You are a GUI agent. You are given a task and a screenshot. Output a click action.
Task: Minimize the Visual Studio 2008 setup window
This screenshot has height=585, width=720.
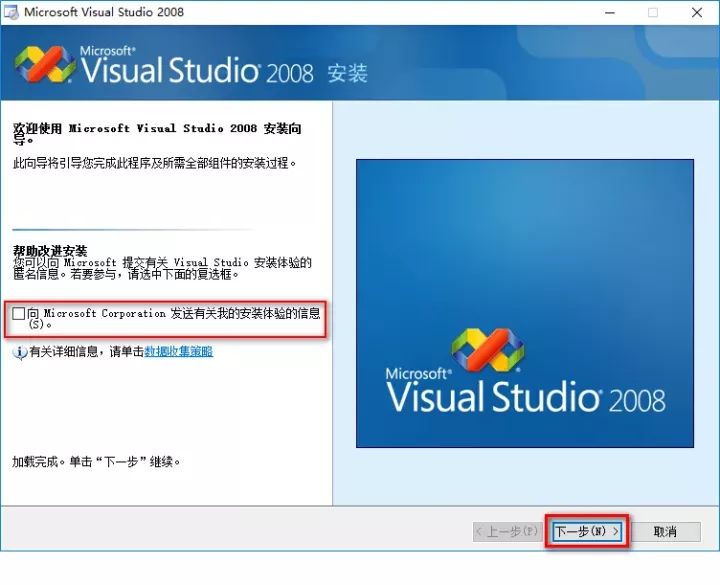pos(608,13)
